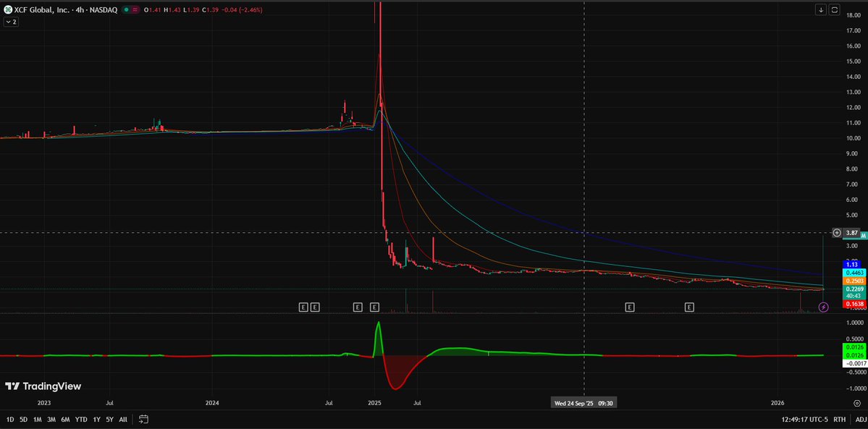Click the change value -0.04 (-2.46%)
The image size is (868, 429).
click(241, 10)
